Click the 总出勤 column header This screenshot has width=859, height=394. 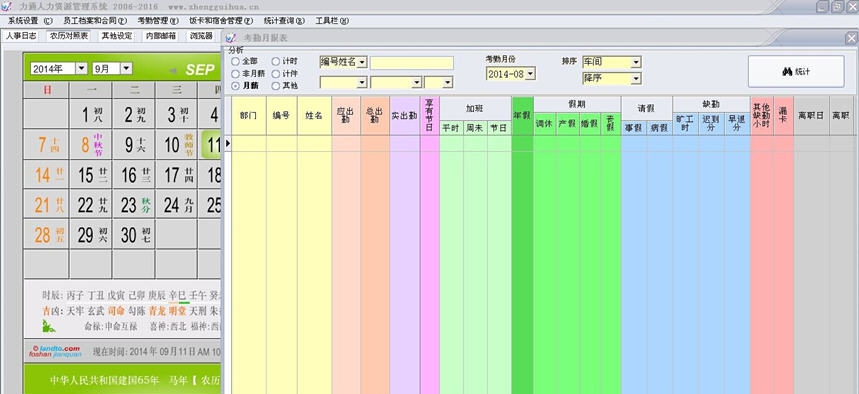click(375, 116)
